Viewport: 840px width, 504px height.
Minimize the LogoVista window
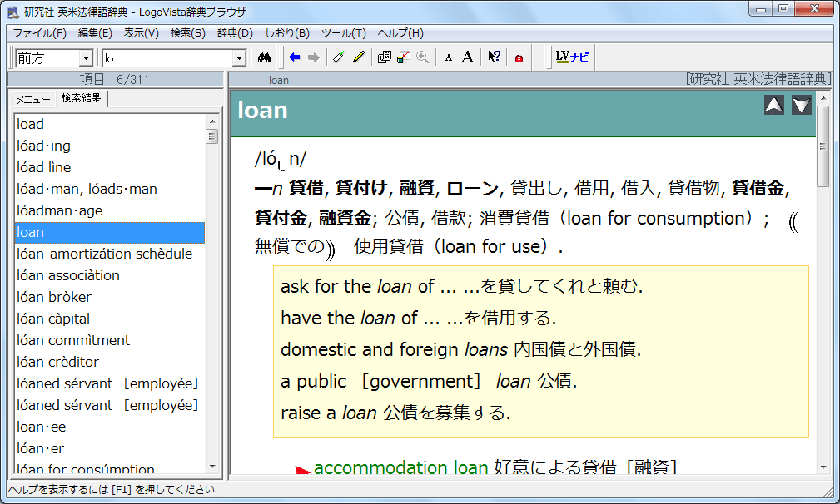(x=761, y=9)
